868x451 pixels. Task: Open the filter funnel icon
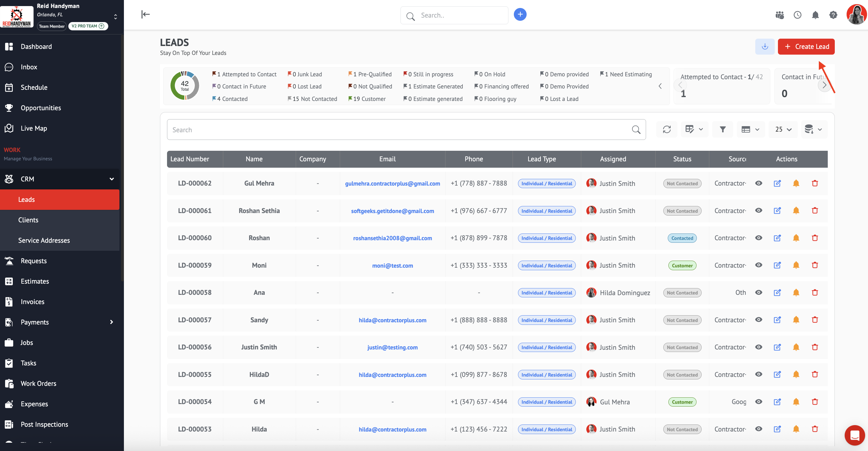tap(722, 129)
